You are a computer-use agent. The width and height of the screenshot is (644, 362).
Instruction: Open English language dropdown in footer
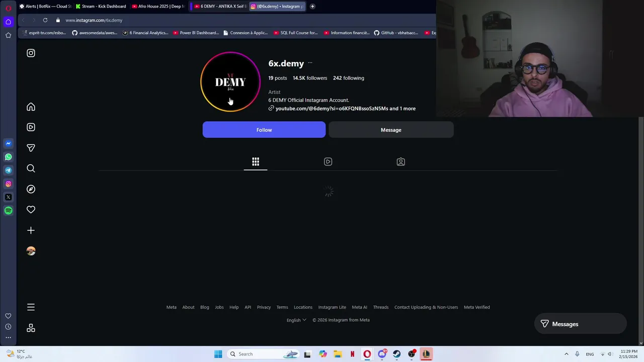tap(296, 320)
